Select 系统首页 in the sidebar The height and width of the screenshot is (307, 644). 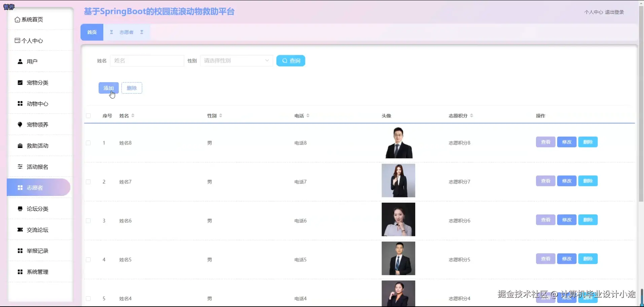(x=40, y=20)
